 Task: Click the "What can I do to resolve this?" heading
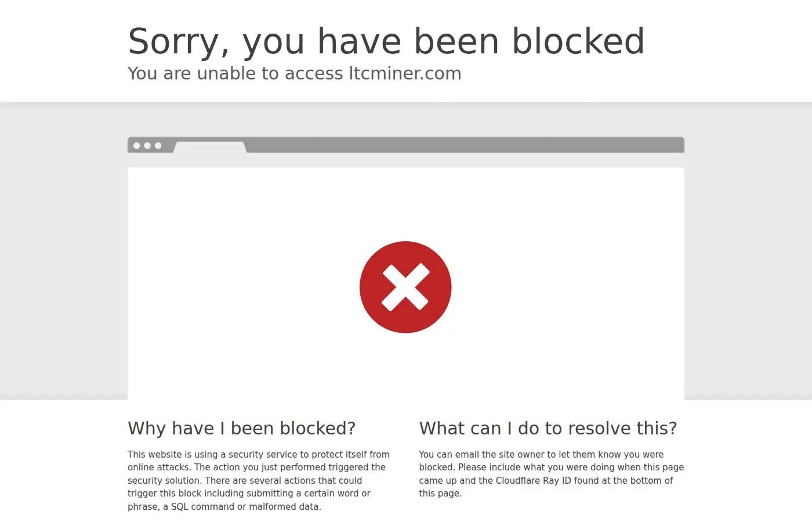coord(548,428)
